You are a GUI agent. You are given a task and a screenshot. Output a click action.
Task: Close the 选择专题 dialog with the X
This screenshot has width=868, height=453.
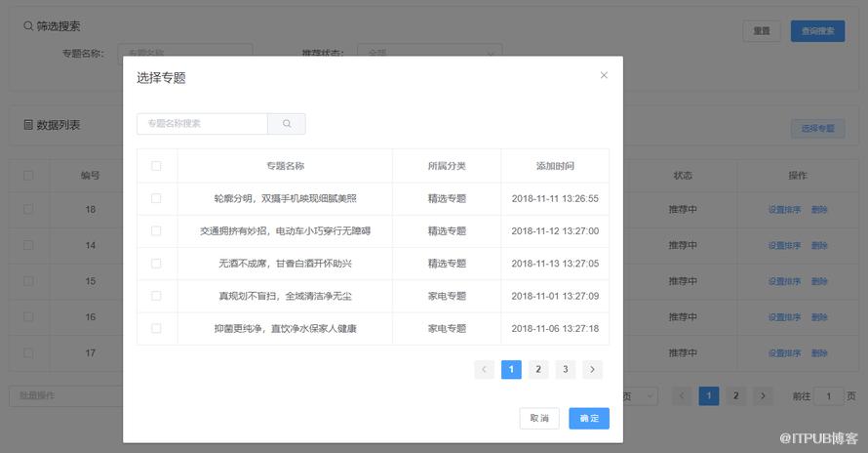click(604, 75)
